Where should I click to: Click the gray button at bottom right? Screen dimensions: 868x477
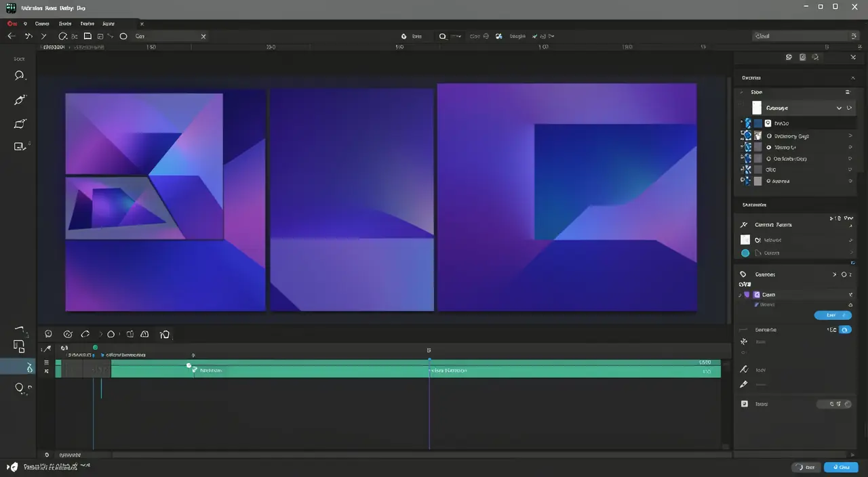[806, 468]
